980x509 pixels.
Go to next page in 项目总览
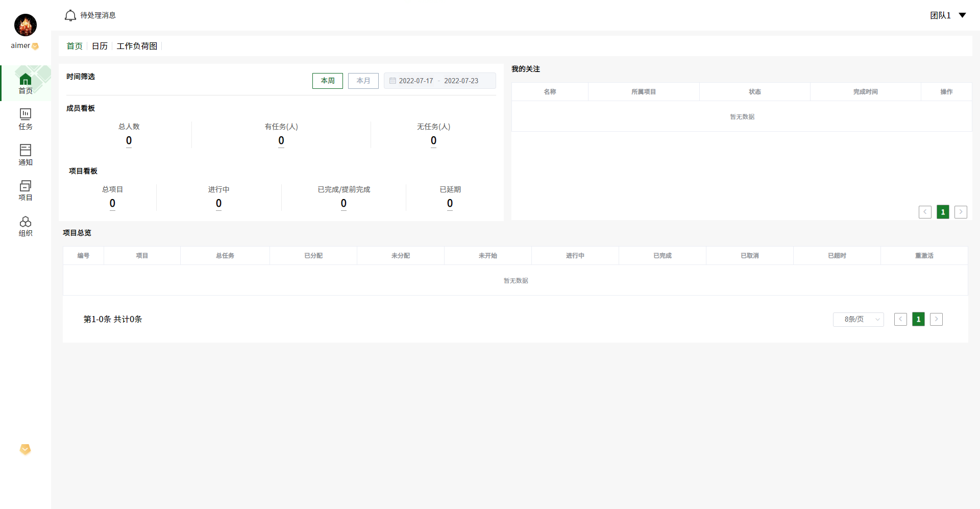point(936,319)
